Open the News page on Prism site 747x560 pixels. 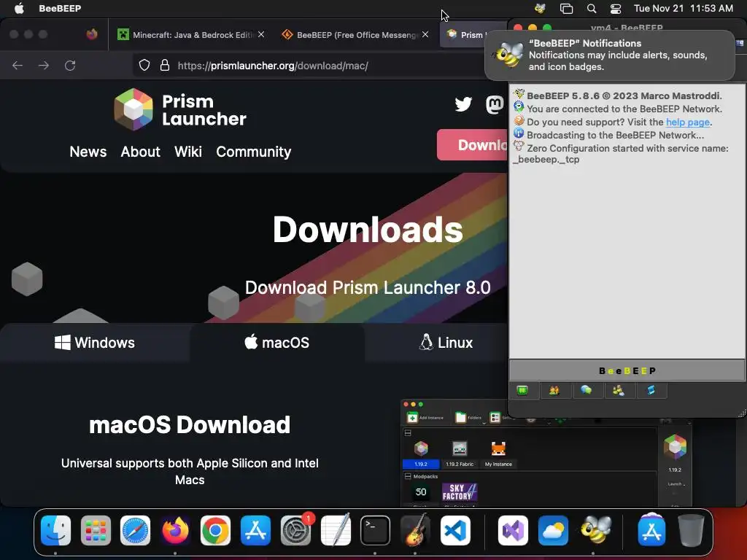point(88,152)
